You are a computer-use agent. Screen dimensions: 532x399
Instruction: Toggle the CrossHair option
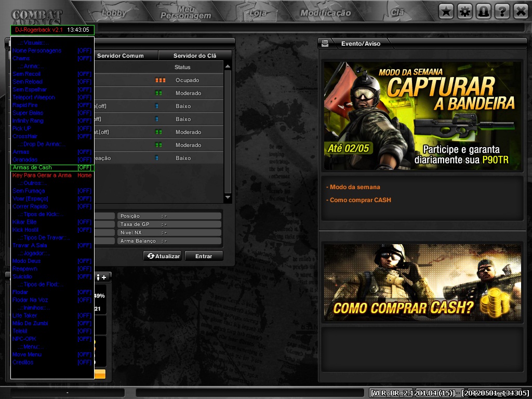52,137
